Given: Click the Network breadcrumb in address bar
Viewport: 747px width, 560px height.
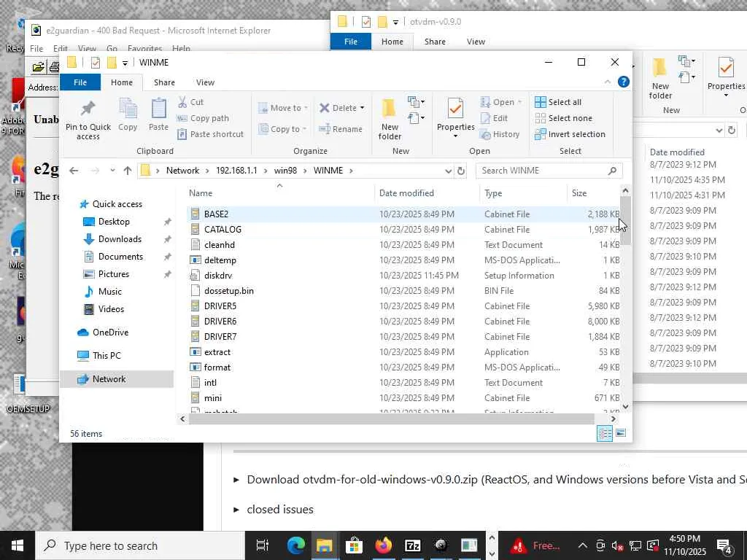Looking at the screenshot, I should [x=182, y=171].
